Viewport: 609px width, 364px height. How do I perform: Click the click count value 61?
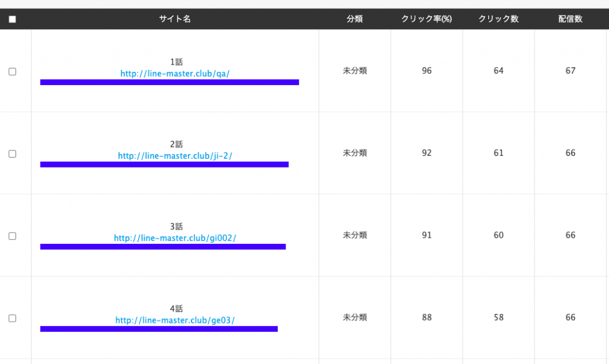[498, 153]
